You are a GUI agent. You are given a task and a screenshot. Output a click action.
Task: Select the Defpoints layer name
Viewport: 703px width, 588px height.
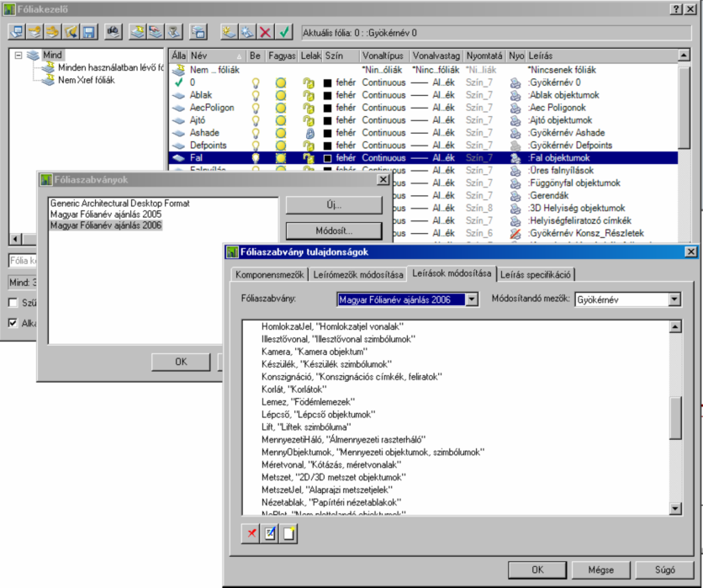point(208,146)
